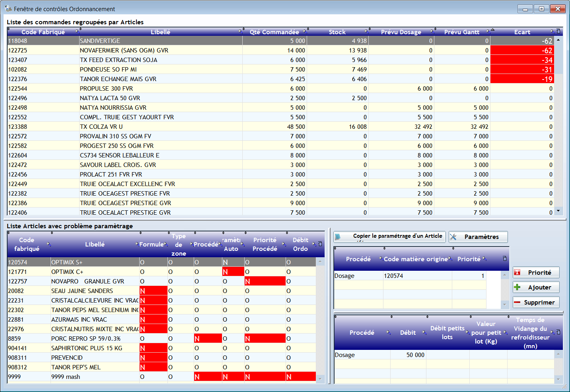Viewport: 570px width, 392px height.
Task: Select row TX COLZA VR U
Action: pyautogui.click(x=281, y=126)
